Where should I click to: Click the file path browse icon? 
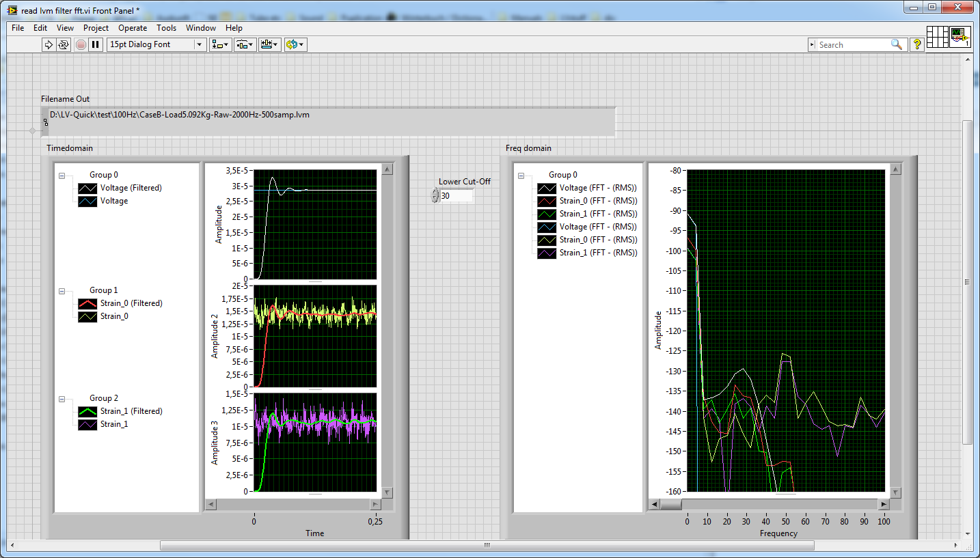point(45,123)
